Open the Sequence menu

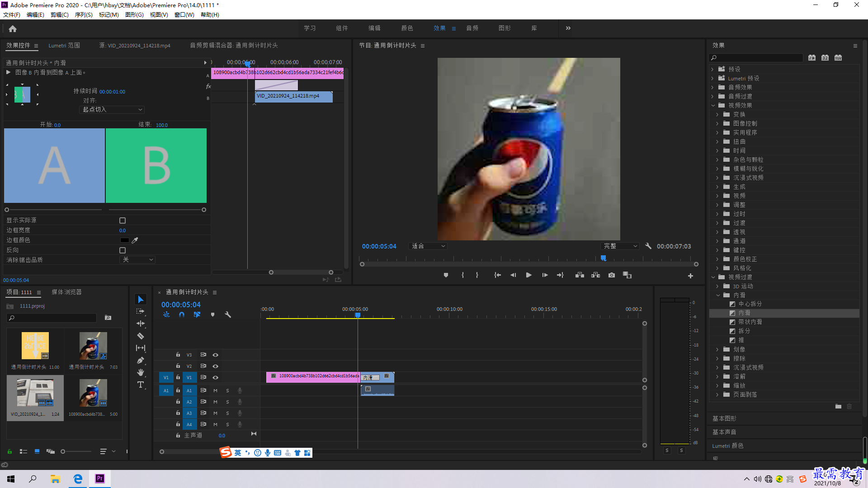pos(84,15)
